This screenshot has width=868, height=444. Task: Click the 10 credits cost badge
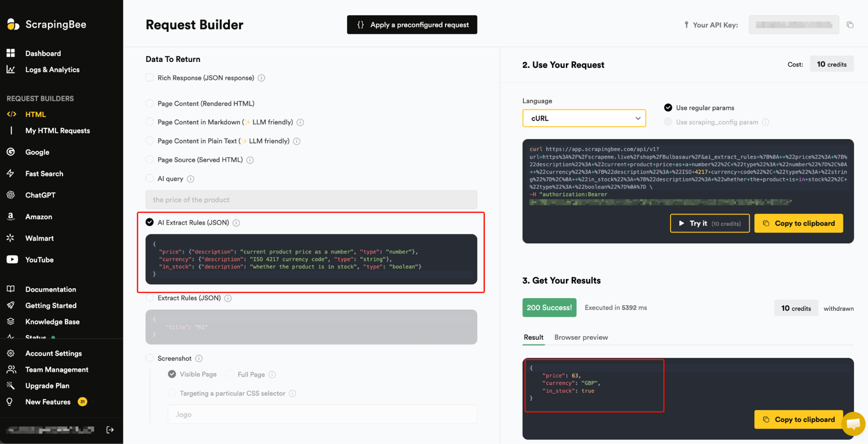click(x=832, y=64)
